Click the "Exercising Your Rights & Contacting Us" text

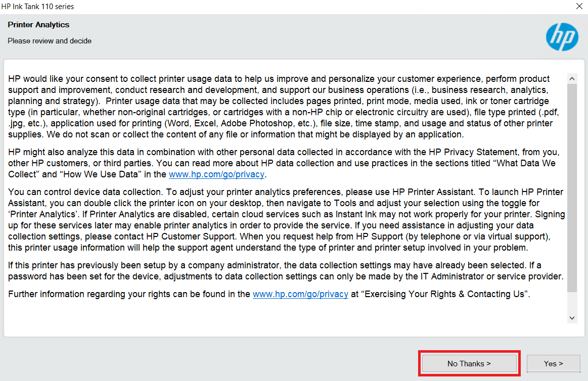(444, 294)
